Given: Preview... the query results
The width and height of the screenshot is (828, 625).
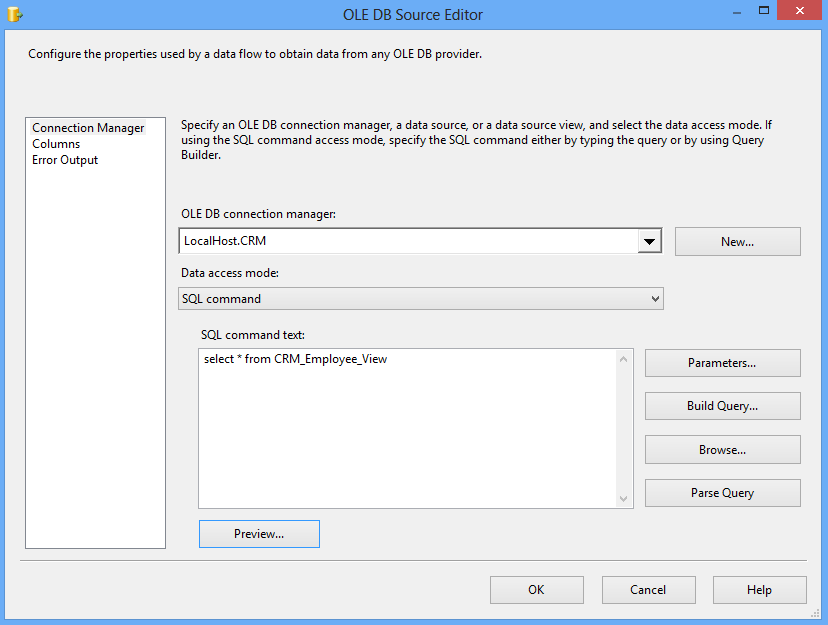Looking at the screenshot, I should click(x=259, y=534).
